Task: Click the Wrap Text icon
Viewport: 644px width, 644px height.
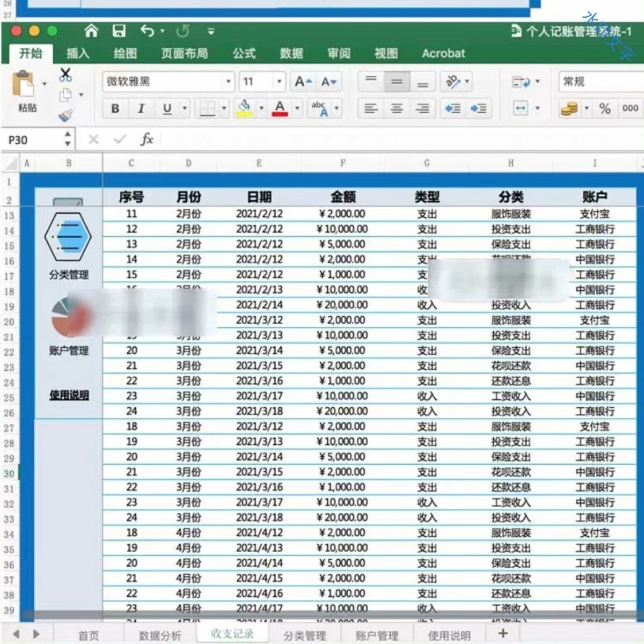Action: click(x=521, y=82)
